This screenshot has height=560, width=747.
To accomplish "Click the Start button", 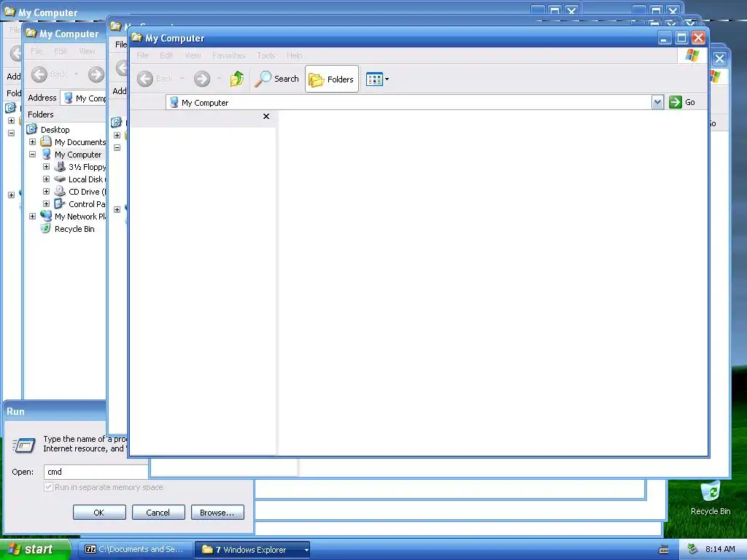I will coord(35,550).
